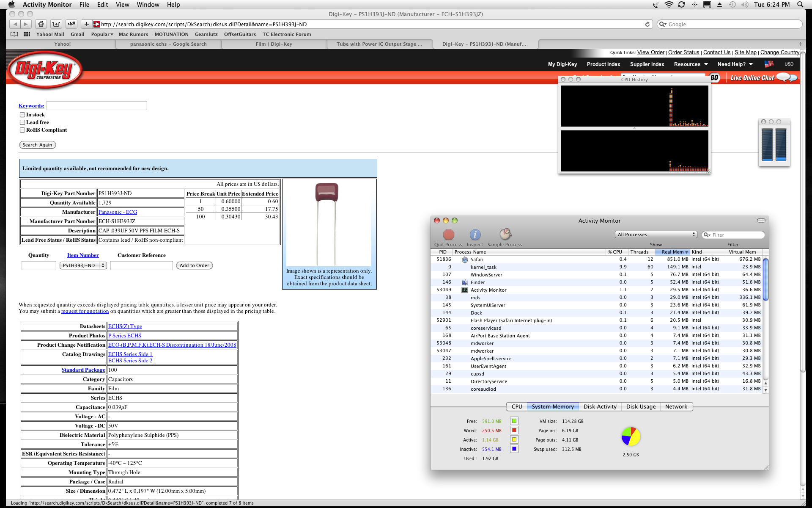This screenshot has width=812, height=508.
Task: Open the File menu
Action: tap(84, 4)
